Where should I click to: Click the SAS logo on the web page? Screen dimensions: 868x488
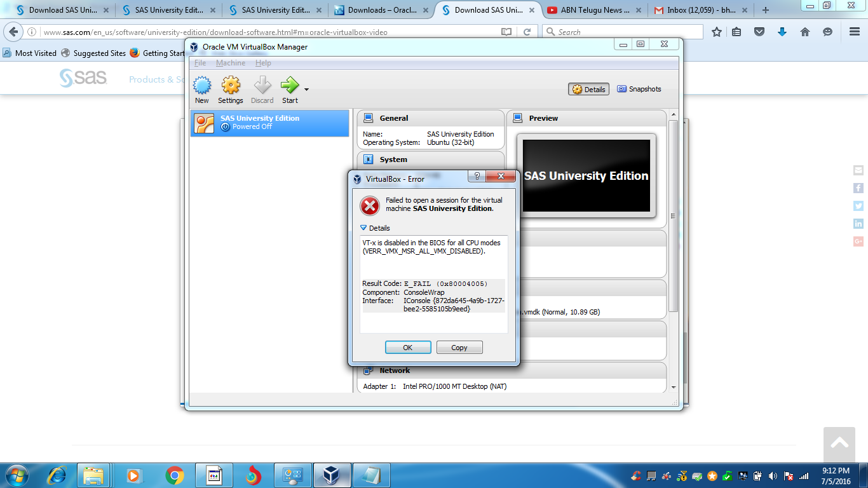click(83, 78)
